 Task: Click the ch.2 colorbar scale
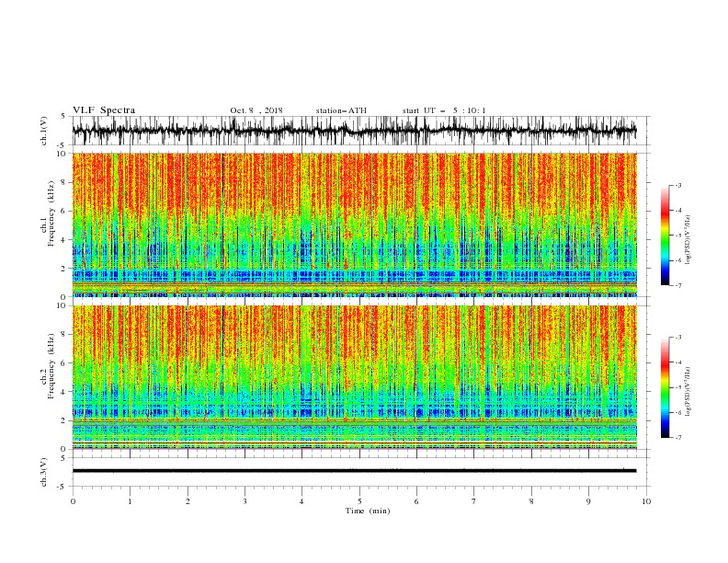tap(665, 387)
